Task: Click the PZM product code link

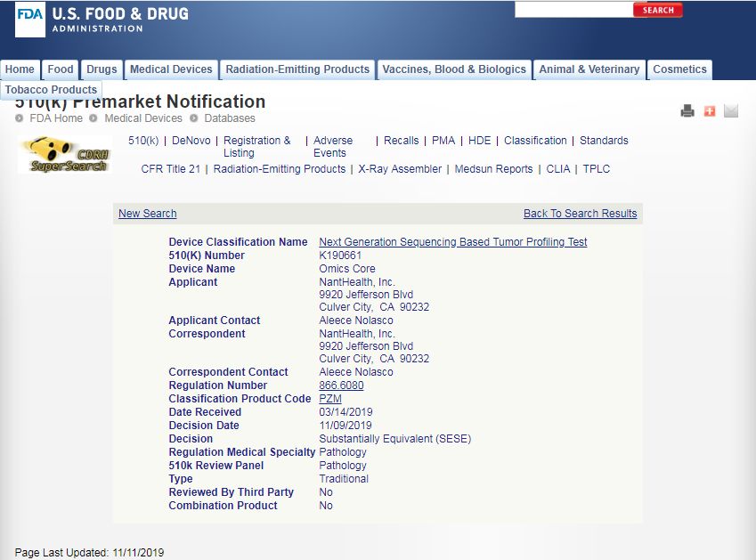Action: tap(330, 399)
